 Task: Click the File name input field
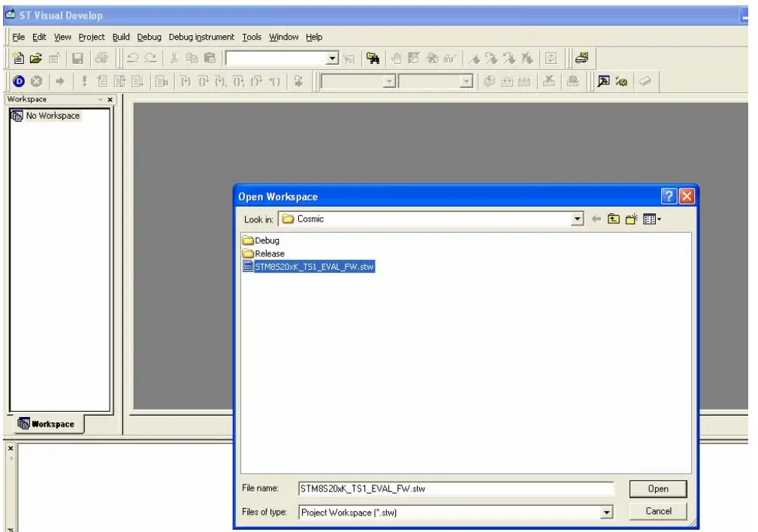click(x=456, y=489)
